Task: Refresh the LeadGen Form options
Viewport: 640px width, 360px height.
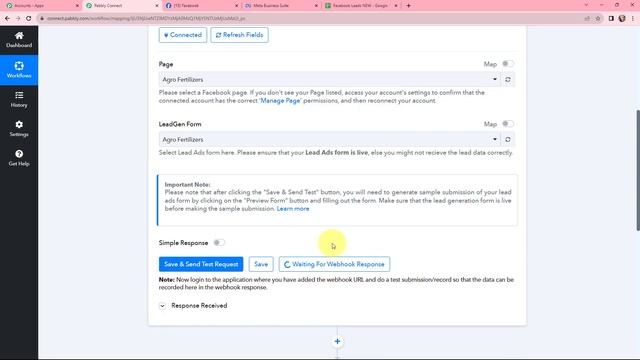Action: [508, 140]
